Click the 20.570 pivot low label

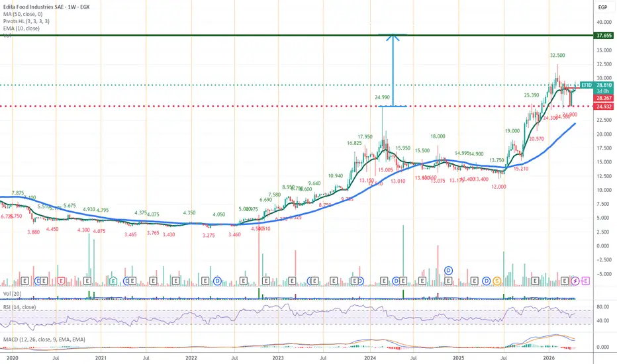tap(536, 139)
